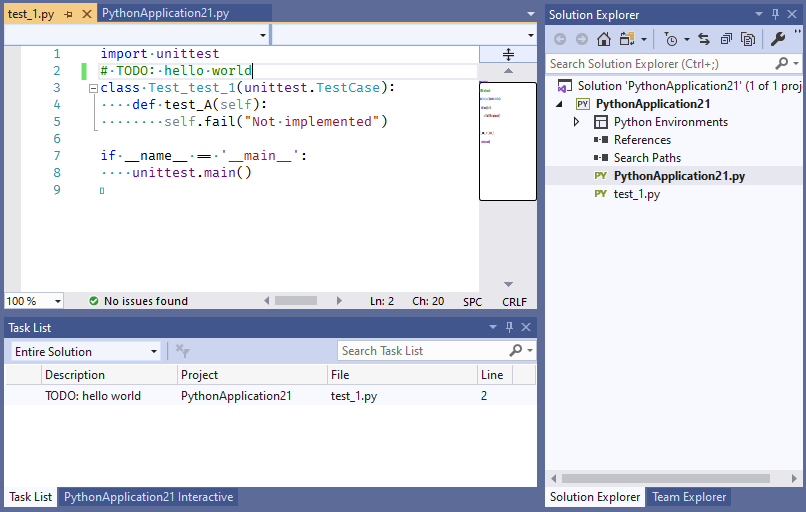This screenshot has height=512, width=806.
Task: Click the Forward arrow in Solution Explorer toolbar
Action: click(x=582, y=39)
